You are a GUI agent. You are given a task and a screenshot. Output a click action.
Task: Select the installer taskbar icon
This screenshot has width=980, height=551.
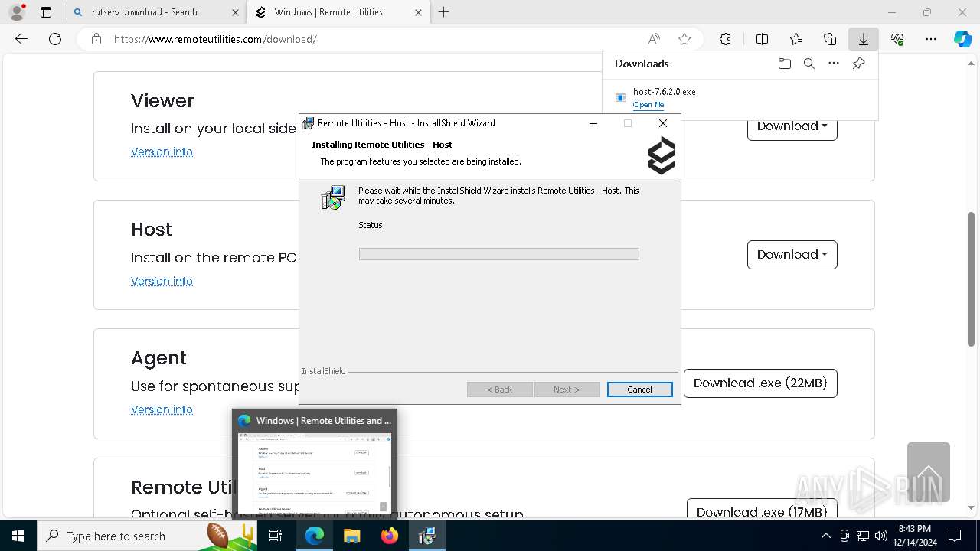[x=427, y=536]
